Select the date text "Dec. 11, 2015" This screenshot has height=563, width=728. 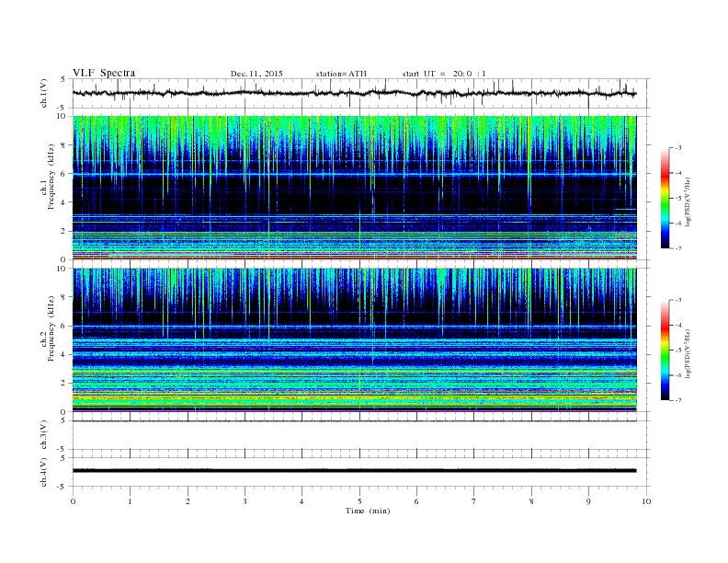[x=256, y=74]
